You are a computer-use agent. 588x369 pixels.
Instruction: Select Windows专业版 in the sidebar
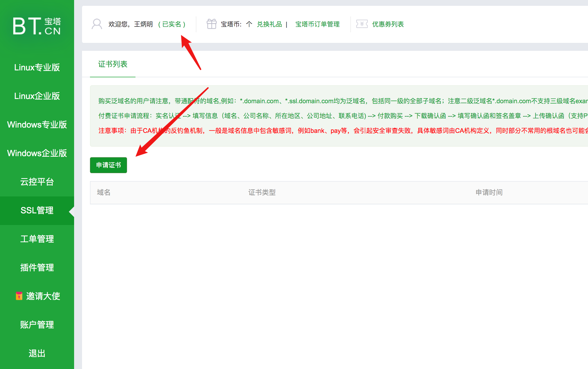click(x=37, y=124)
